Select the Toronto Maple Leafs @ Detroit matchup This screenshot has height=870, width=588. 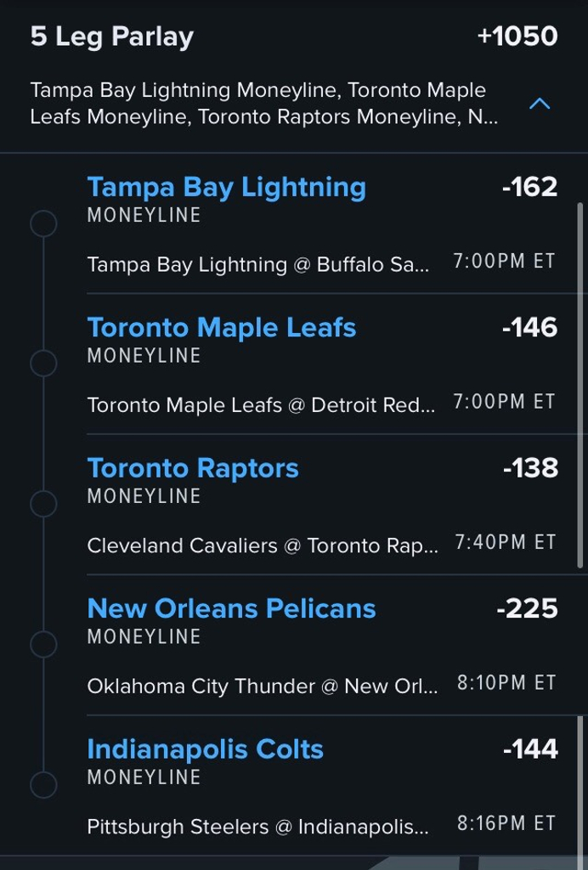[260, 405]
